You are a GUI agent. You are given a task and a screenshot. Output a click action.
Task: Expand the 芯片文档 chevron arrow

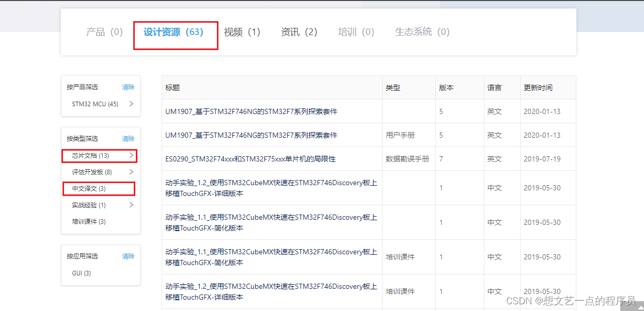(131, 155)
